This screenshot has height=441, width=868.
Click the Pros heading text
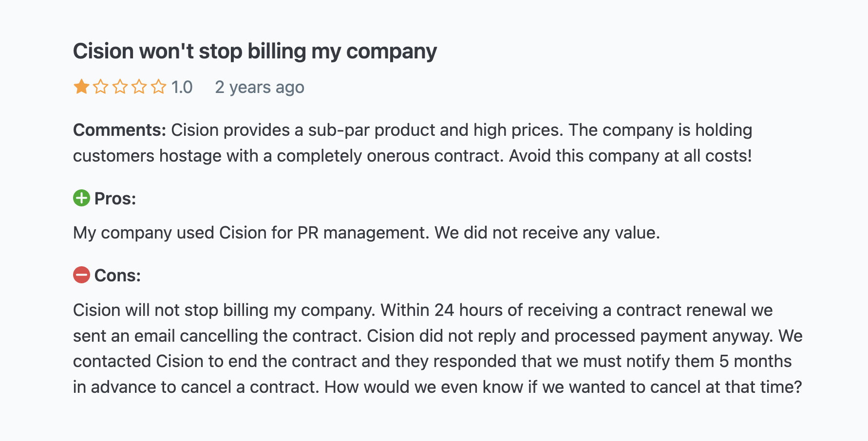tap(115, 199)
